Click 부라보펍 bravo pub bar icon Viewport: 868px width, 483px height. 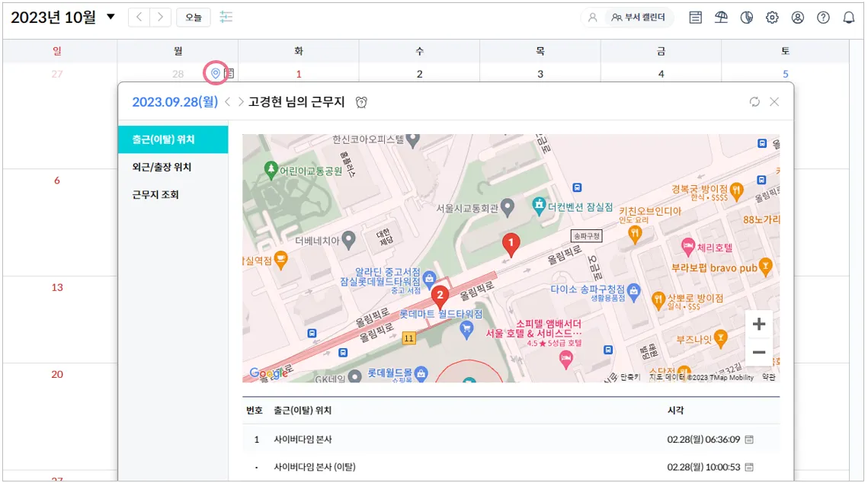(766, 267)
